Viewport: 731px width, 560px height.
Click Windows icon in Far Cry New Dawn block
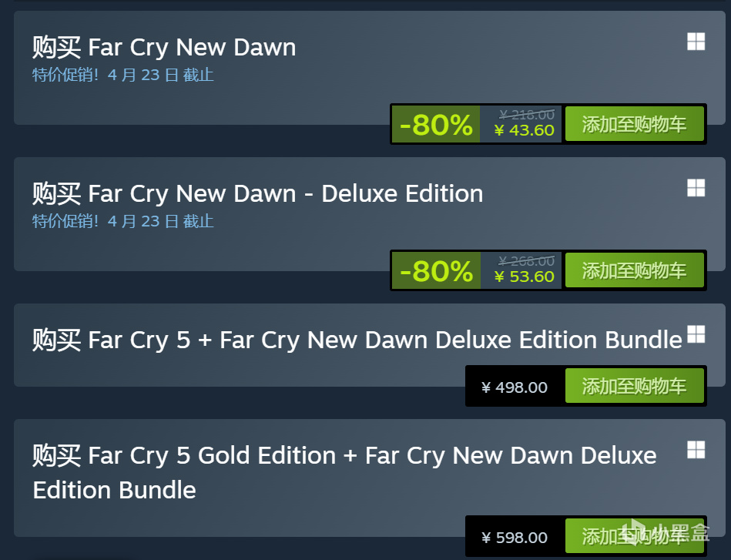coord(696,42)
